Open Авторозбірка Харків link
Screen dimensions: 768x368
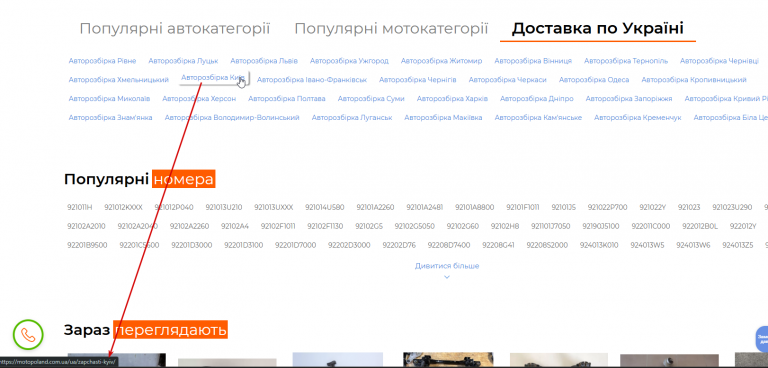(x=453, y=98)
